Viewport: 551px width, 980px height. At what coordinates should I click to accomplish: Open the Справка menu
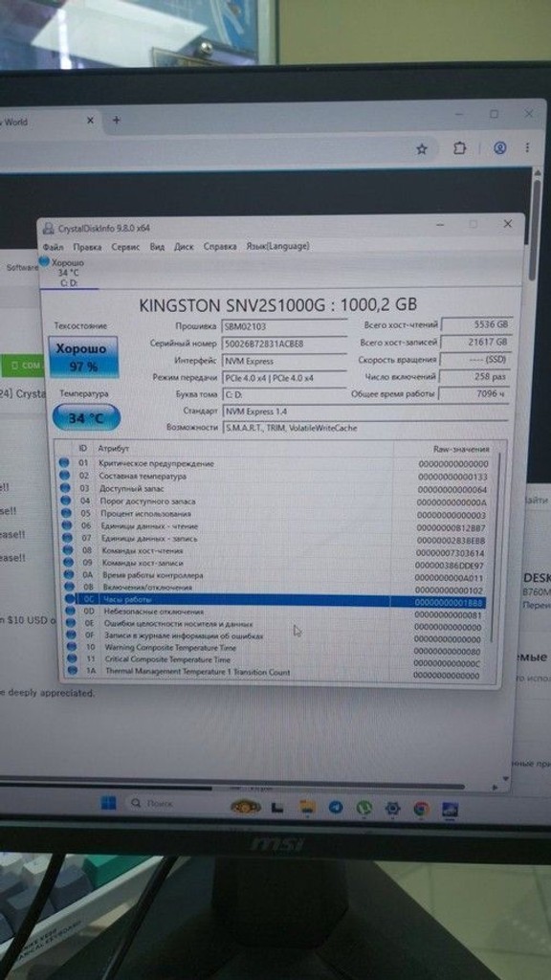220,246
